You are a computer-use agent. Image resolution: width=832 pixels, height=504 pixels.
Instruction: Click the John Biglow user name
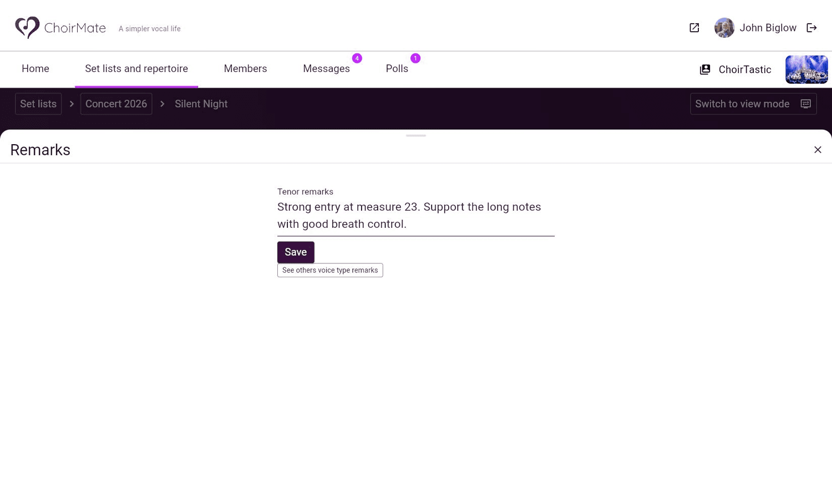768,28
